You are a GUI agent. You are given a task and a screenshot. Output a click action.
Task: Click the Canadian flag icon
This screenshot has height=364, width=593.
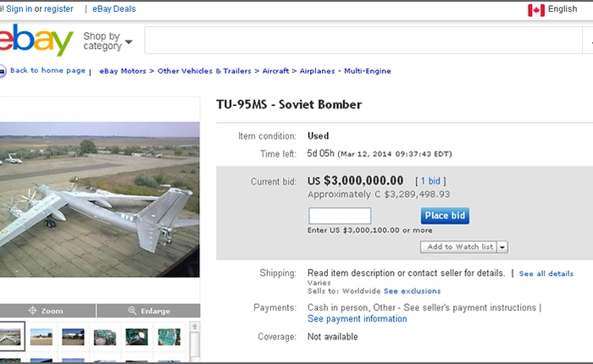click(x=536, y=10)
